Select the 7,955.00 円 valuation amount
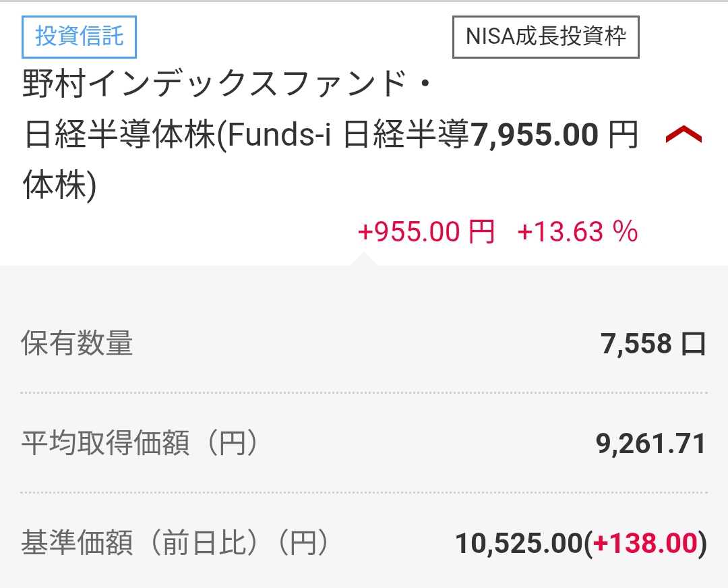Image resolution: width=728 pixels, height=588 pixels. tap(534, 136)
